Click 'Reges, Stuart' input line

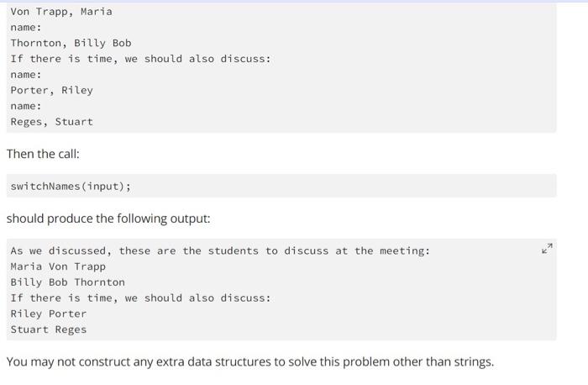[52, 122]
